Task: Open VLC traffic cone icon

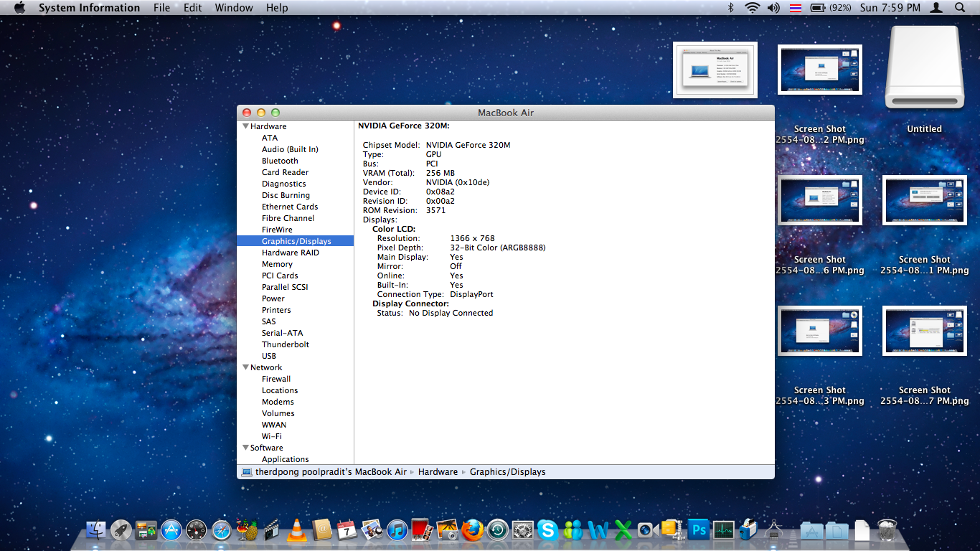Action: point(296,530)
